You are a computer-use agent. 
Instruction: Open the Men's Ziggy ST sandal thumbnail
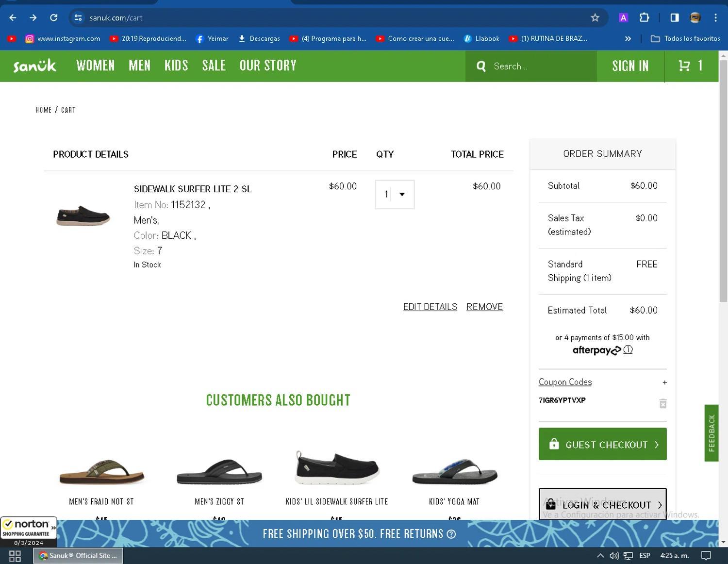point(219,472)
